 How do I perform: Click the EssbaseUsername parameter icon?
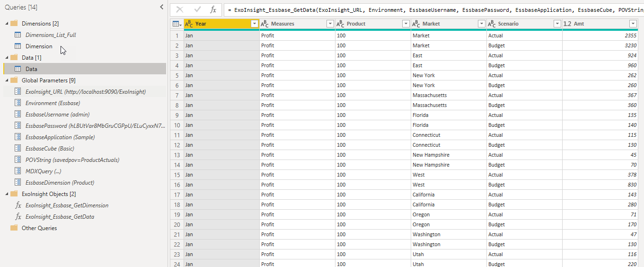coord(18,114)
